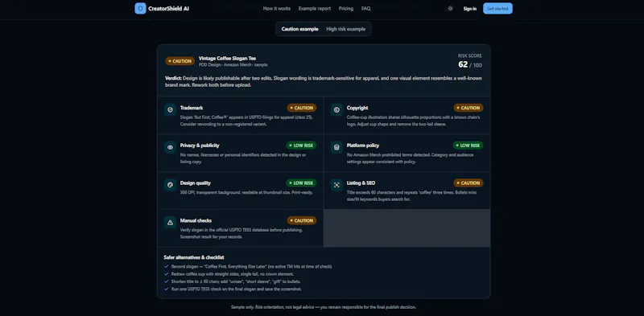The image size is (644, 316).
Task: Click the 'Sample only' disclaimer text
Action: point(324,307)
